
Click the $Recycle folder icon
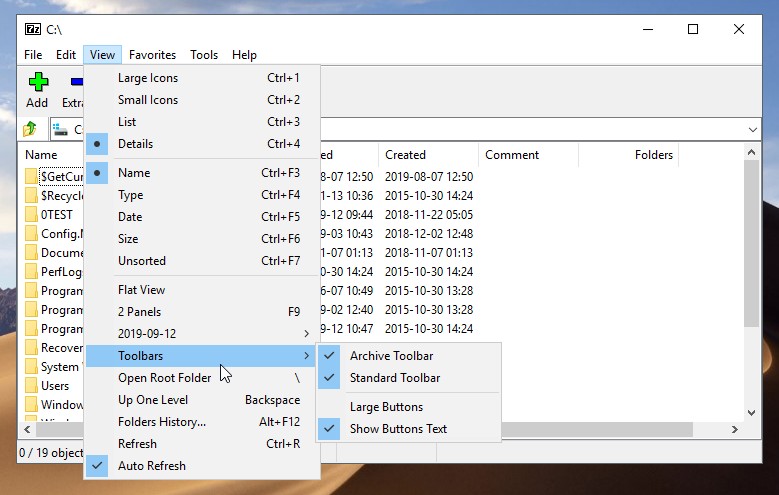(31, 195)
